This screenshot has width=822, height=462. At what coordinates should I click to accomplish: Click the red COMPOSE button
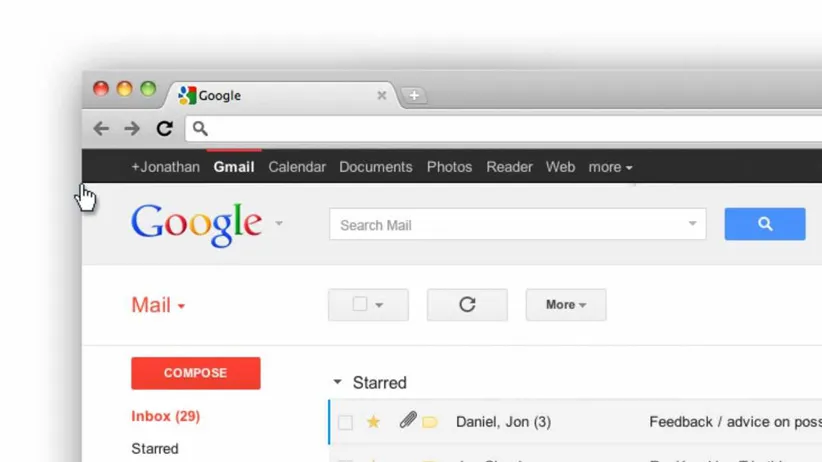pos(196,373)
